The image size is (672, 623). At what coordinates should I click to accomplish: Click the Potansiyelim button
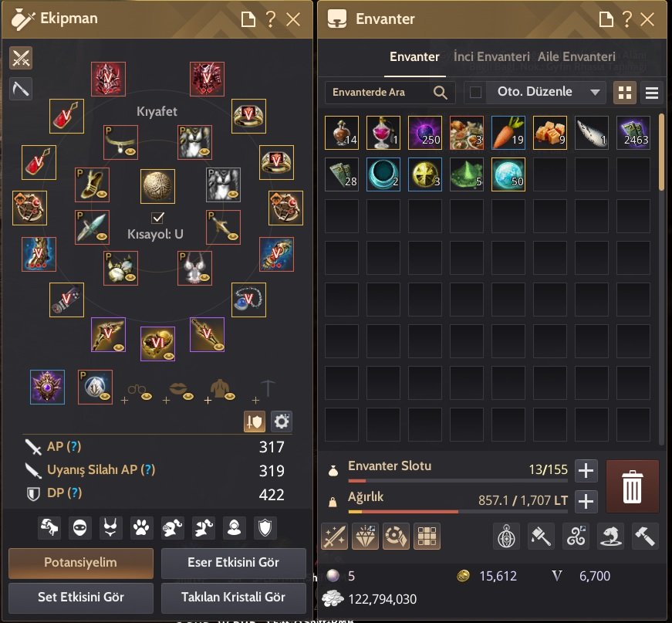pos(81,563)
